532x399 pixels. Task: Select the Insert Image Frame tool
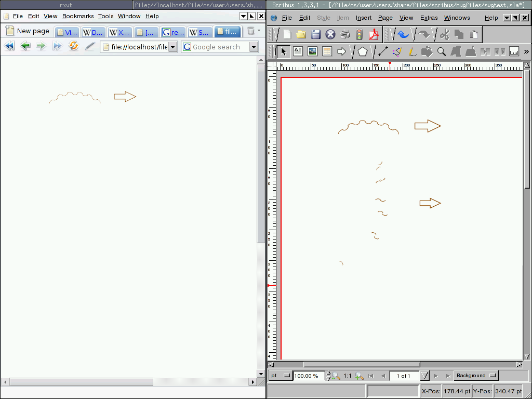[x=312, y=51]
